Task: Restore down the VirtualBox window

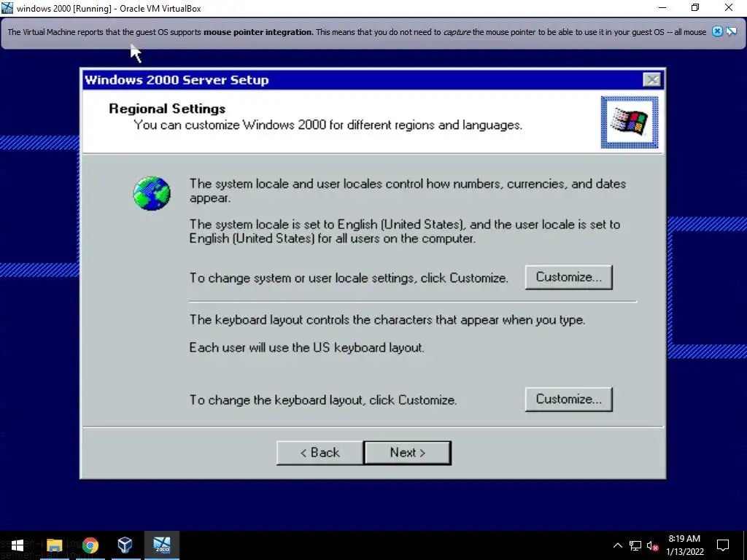Action: pos(695,8)
